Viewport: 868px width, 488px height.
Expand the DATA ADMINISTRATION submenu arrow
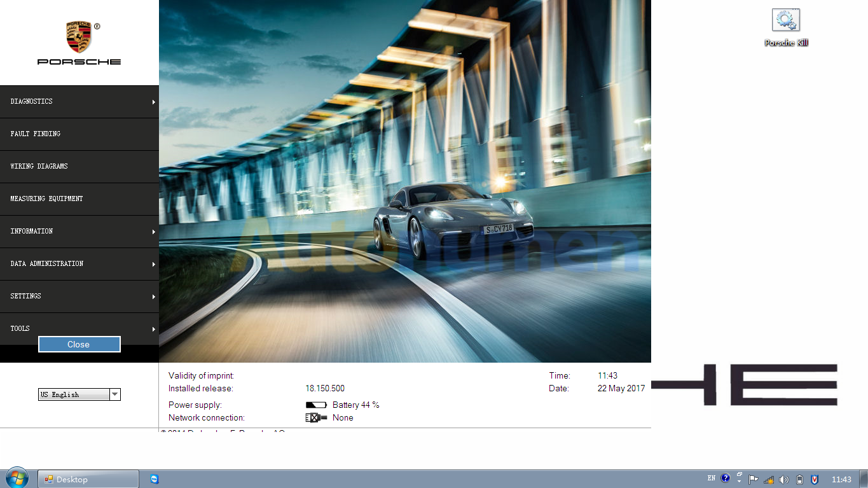coord(154,264)
